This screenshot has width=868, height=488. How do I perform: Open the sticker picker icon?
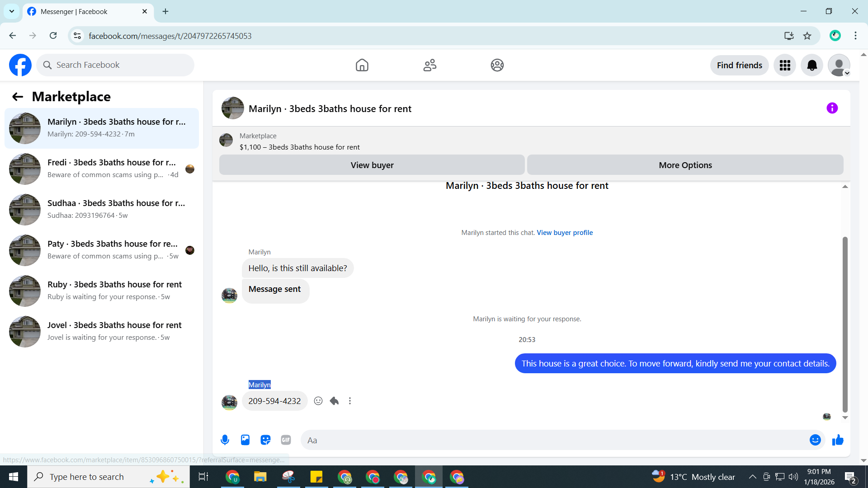[265, 440]
